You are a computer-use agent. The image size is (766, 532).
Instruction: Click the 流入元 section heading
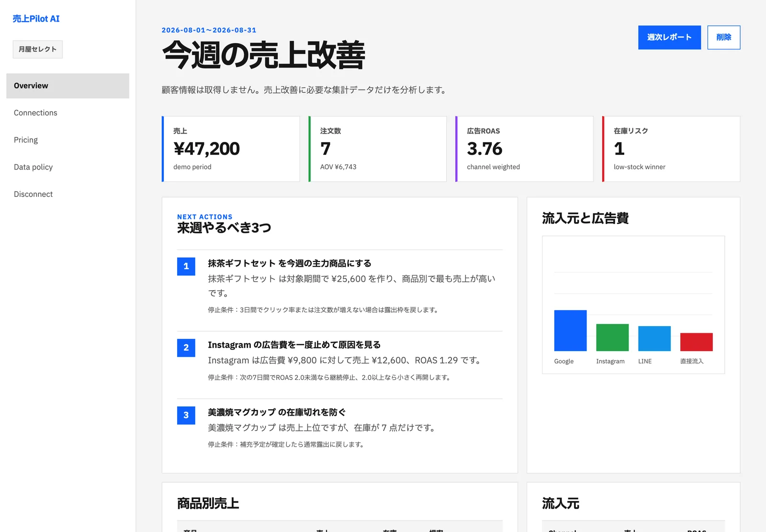(x=561, y=503)
